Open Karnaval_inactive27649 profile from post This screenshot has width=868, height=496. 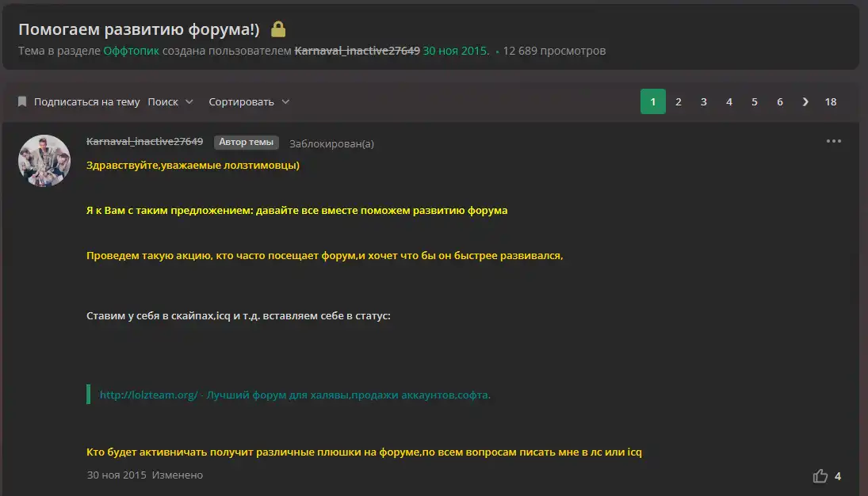click(x=144, y=142)
